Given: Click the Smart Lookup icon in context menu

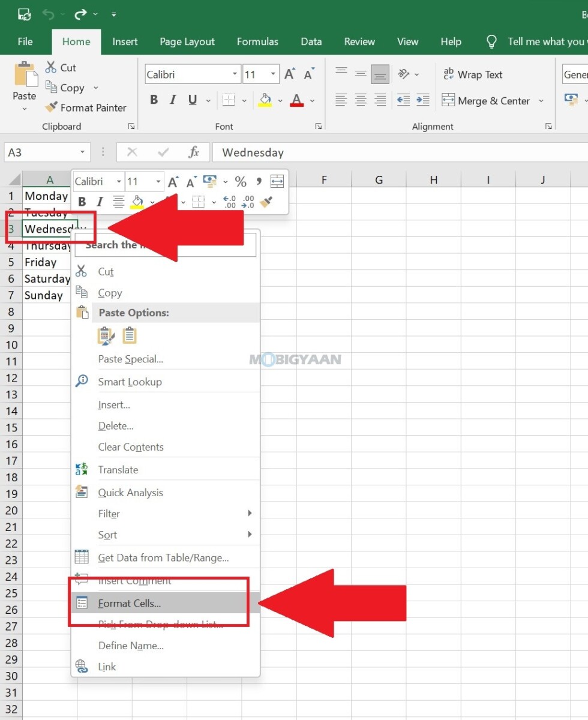Looking at the screenshot, I should coord(82,381).
